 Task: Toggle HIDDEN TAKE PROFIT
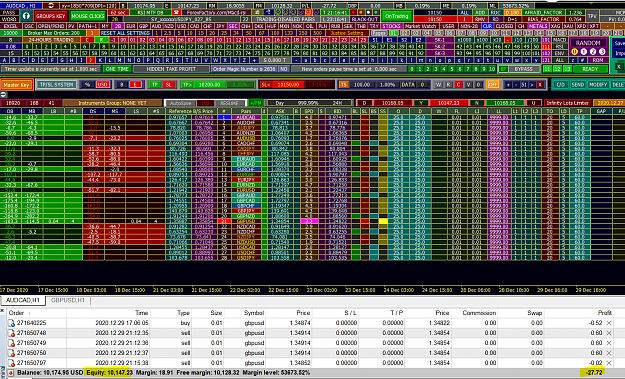(171, 69)
